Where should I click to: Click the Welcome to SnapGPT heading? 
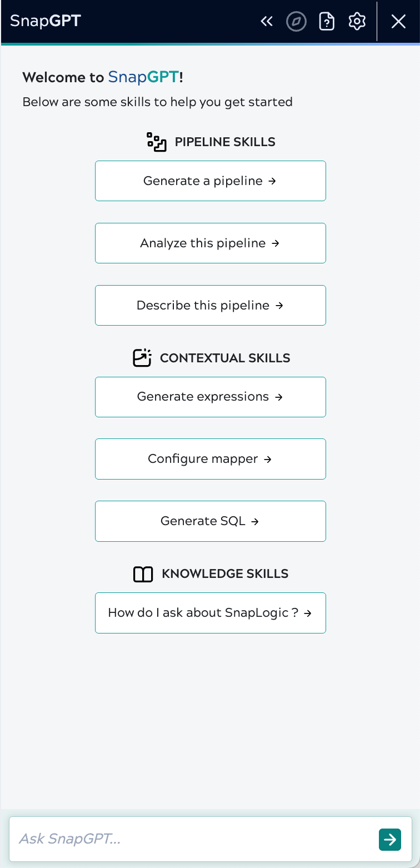[x=103, y=77]
